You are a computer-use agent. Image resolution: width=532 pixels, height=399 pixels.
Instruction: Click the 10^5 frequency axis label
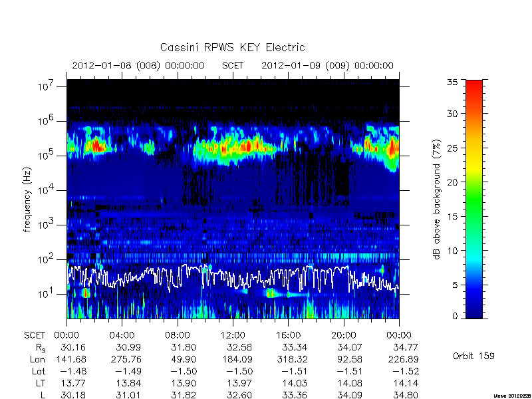47,156
